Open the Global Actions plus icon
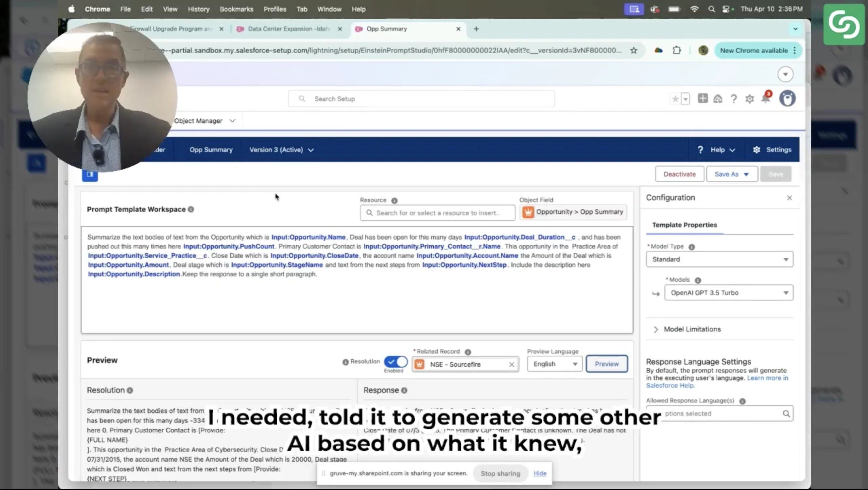 coord(703,99)
